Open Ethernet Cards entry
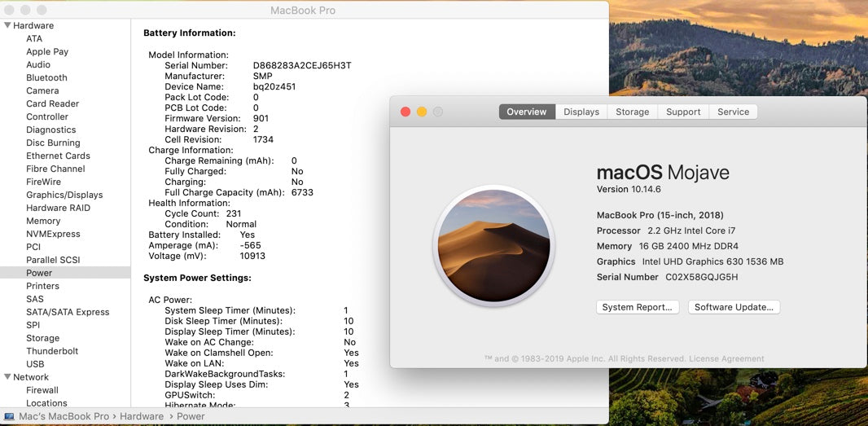The image size is (868, 426). (x=58, y=156)
